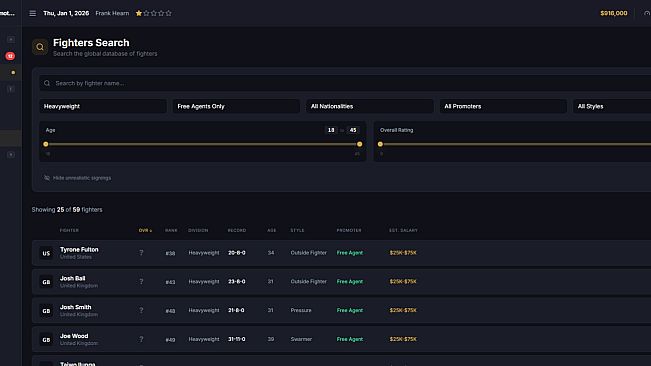Click Joe Wood's 31-11-0 record

(237, 339)
